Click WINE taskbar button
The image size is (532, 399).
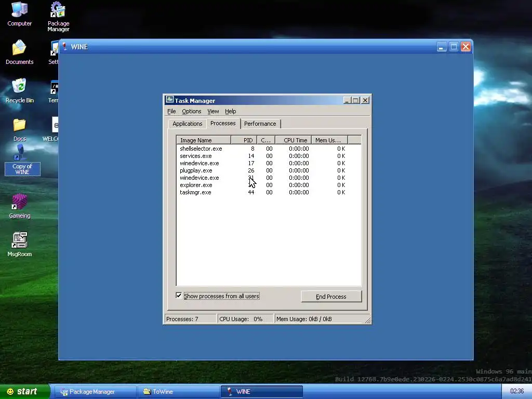point(261,392)
